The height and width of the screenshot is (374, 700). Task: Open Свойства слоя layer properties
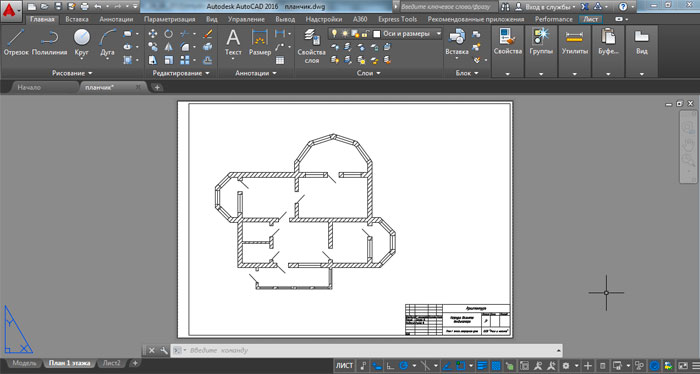[311, 46]
